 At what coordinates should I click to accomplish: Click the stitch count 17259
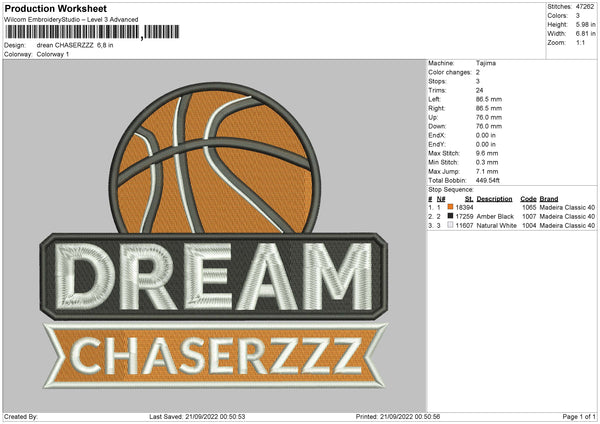click(x=464, y=217)
